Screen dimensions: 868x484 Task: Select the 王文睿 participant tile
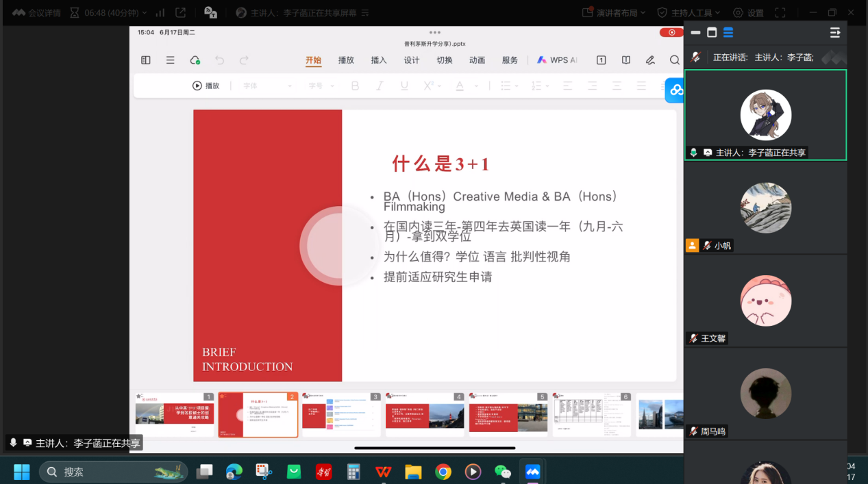pyautogui.click(x=765, y=301)
